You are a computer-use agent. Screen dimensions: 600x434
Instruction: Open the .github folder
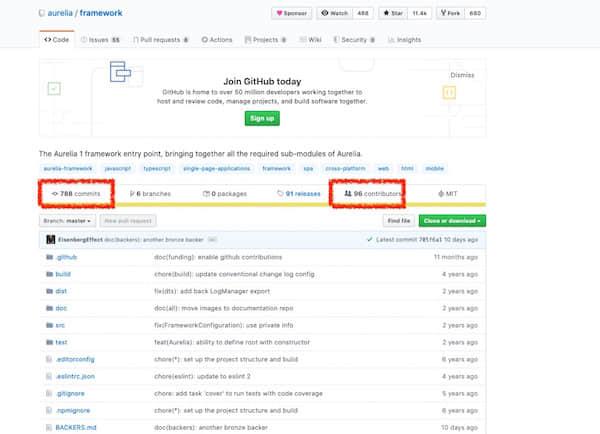tap(66, 257)
